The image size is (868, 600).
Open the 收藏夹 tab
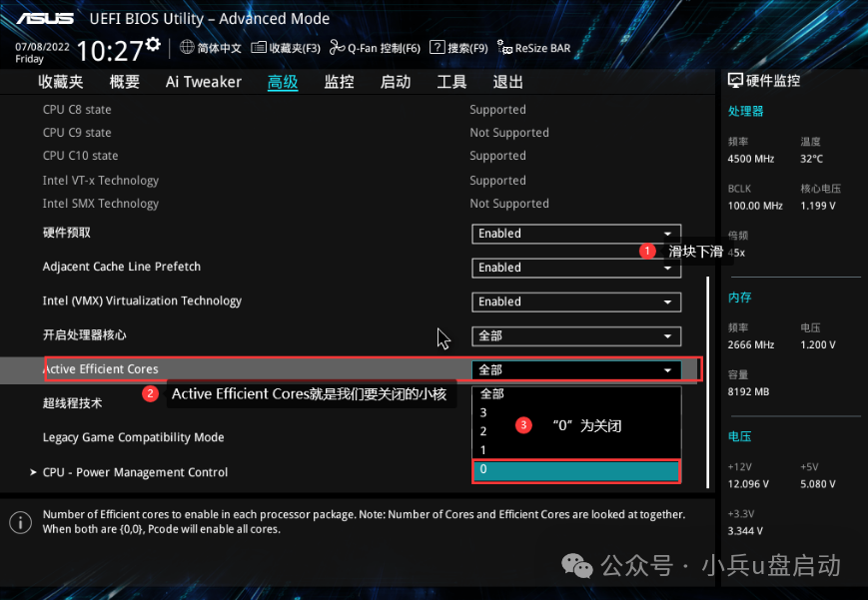pyautogui.click(x=60, y=82)
